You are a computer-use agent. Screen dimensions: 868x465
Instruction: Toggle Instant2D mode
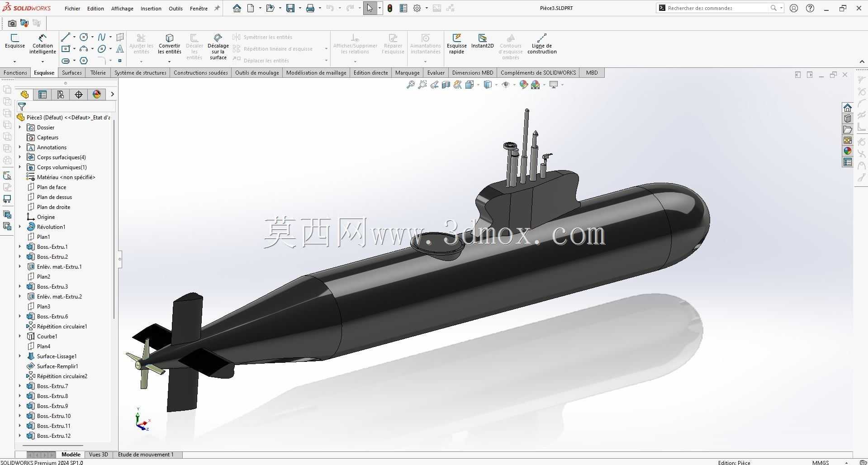click(482, 41)
